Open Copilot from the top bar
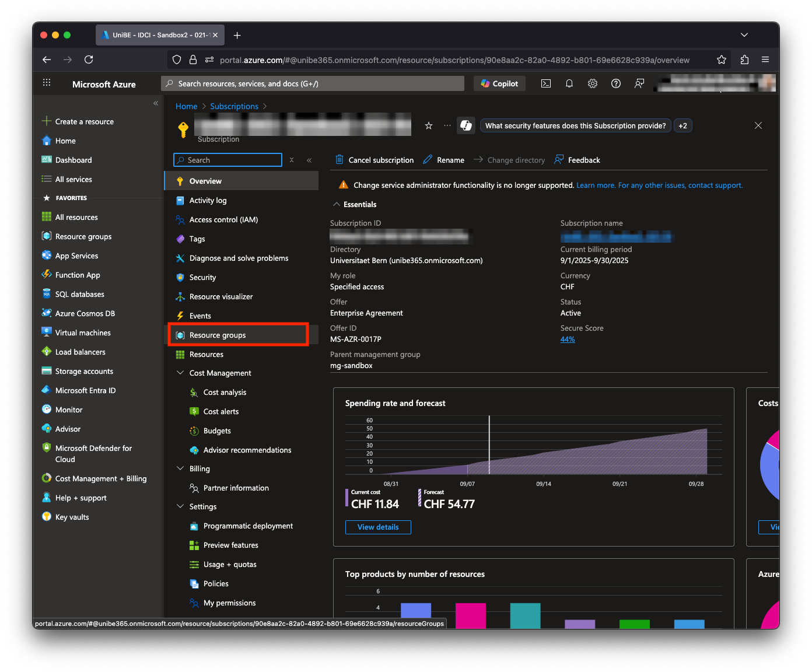The width and height of the screenshot is (812, 672). click(x=499, y=83)
